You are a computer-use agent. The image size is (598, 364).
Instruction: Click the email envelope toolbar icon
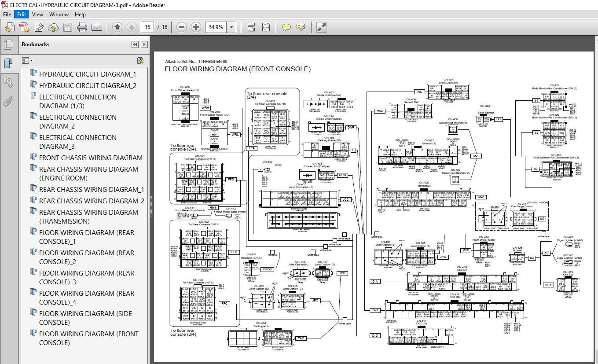point(97,27)
